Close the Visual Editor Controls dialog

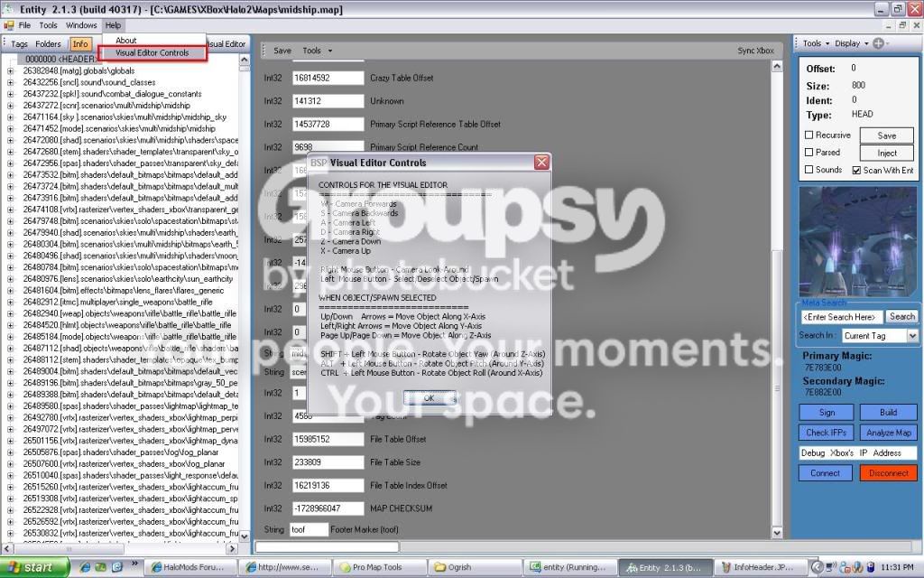coord(541,163)
